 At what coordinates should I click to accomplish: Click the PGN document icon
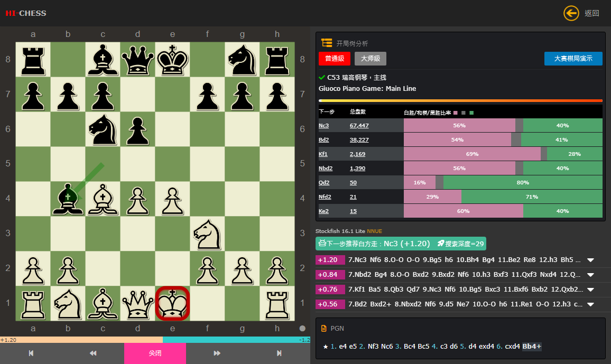click(x=324, y=329)
